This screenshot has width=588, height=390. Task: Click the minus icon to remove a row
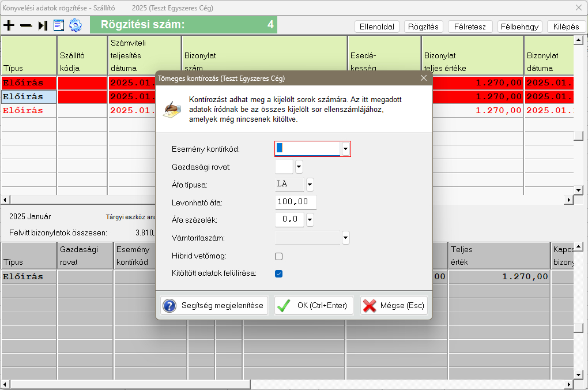pyautogui.click(x=26, y=25)
